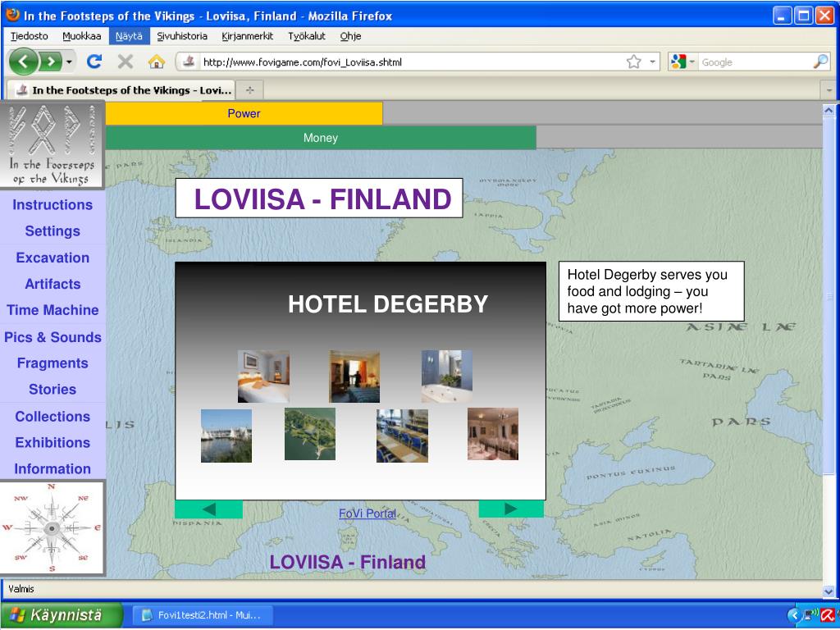Open the address bar history dropdown

[x=652, y=62]
